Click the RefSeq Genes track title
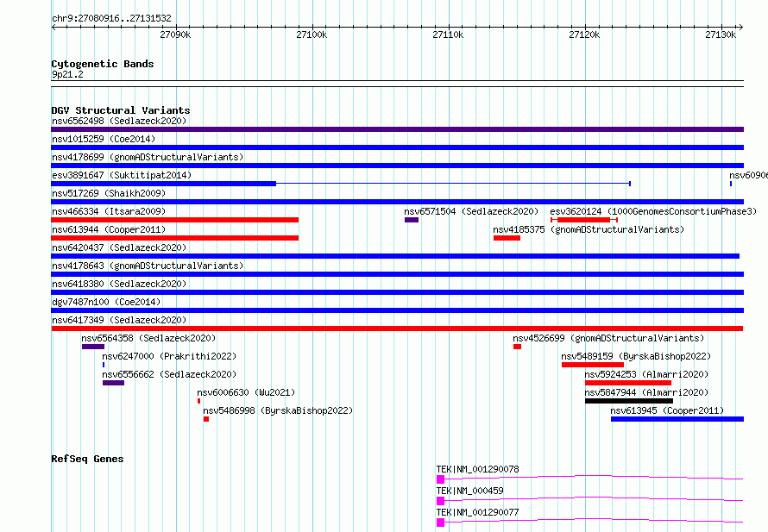Image resolution: width=768 pixels, height=532 pixels. point(87,459)
